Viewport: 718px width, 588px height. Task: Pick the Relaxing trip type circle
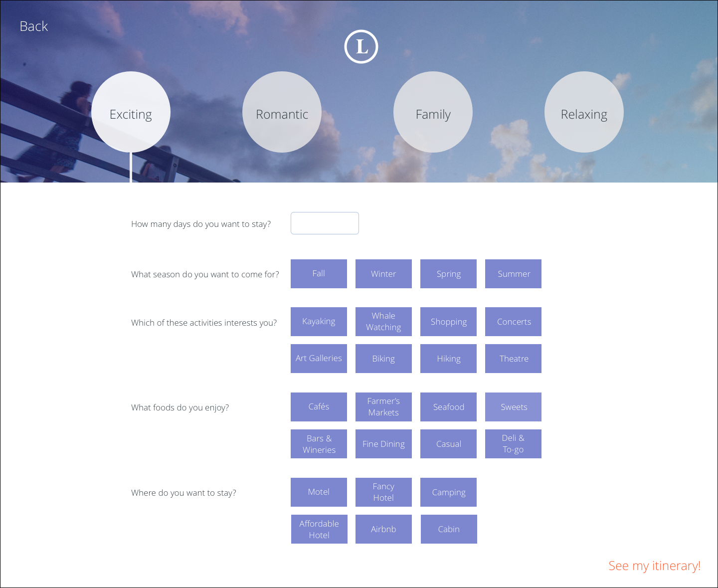pyautogui.click(x=584, y=112)
